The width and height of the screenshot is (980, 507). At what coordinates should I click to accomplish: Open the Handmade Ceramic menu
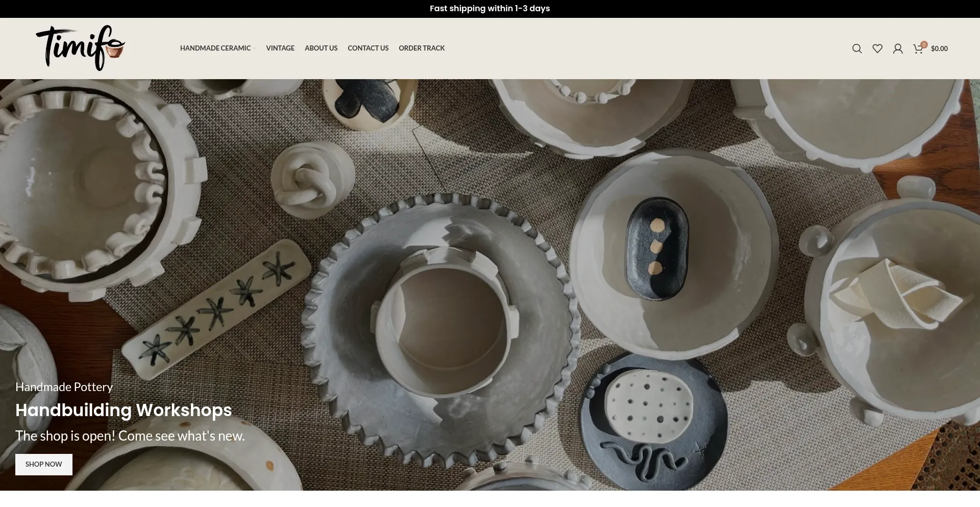[215, 48]
